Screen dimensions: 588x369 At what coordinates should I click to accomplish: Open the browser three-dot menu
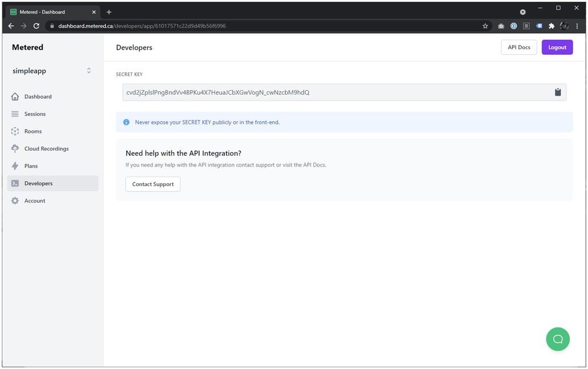[577, 26]
